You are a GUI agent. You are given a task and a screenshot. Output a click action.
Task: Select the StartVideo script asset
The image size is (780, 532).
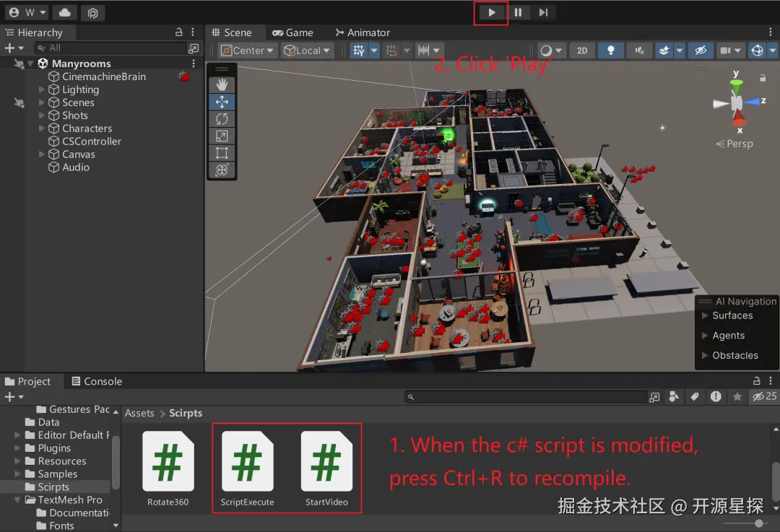(326, 469)
